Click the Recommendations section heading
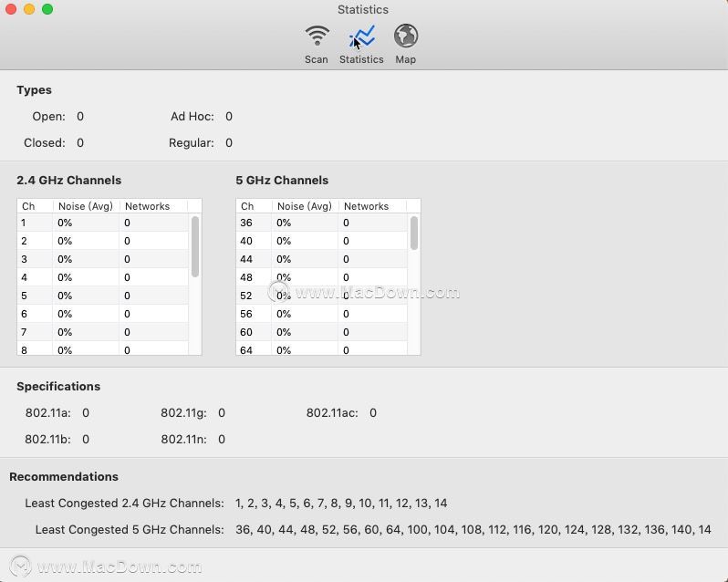The width and height of the screenshot is (728, 582). (x=64, y=477)
